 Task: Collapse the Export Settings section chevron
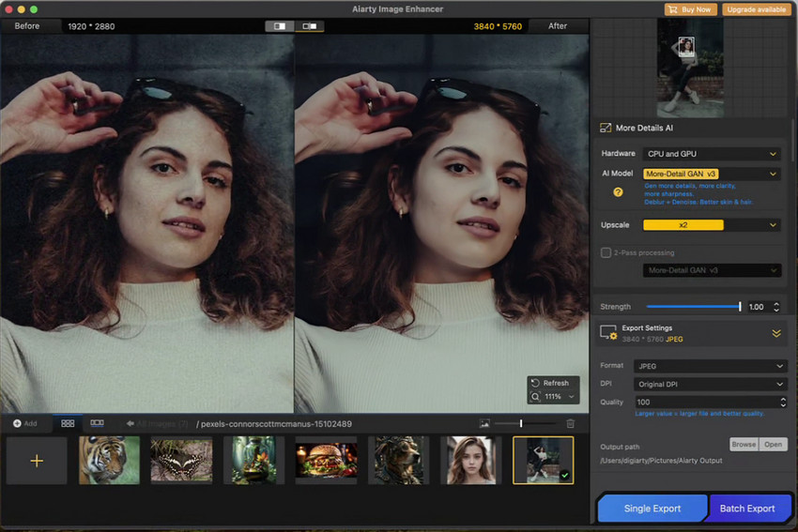[x=776, y=333]
